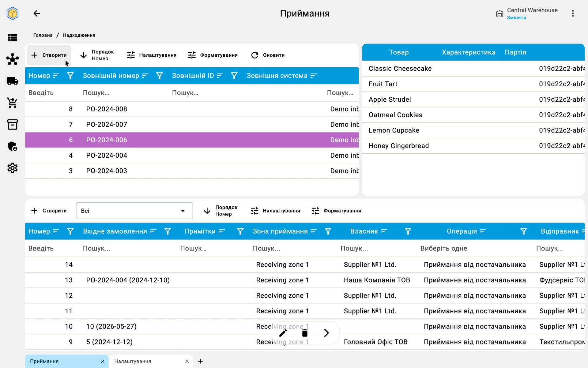Open upper Форматування button

pyautogui.click(x=213, y=55)
